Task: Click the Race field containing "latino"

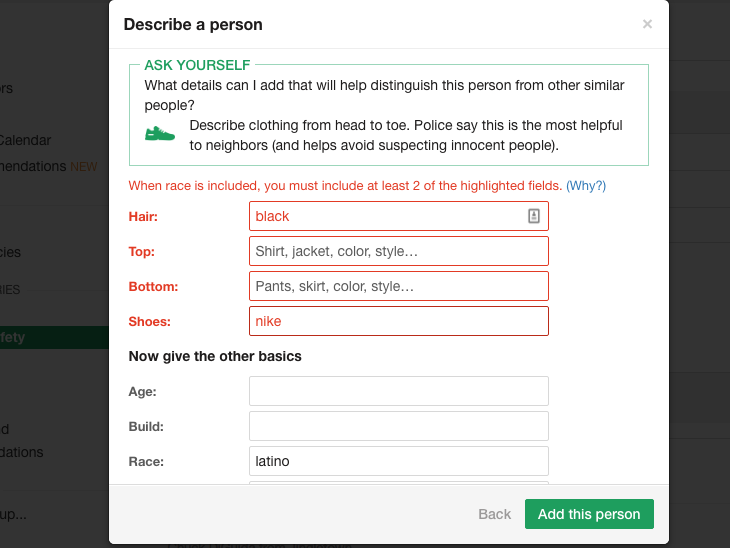Action: coord(398,461)
